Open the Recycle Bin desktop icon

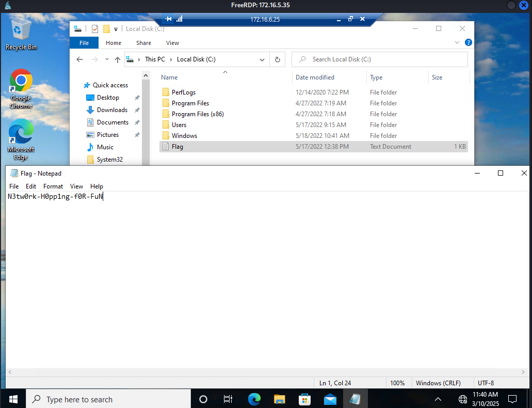click(21, 33)
